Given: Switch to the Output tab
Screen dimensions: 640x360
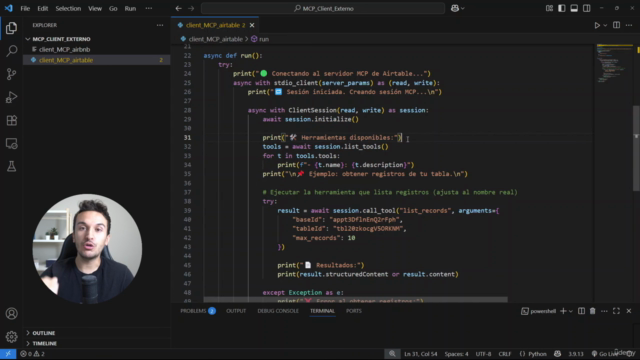Looking at the screenshot, I should (236, 311).
